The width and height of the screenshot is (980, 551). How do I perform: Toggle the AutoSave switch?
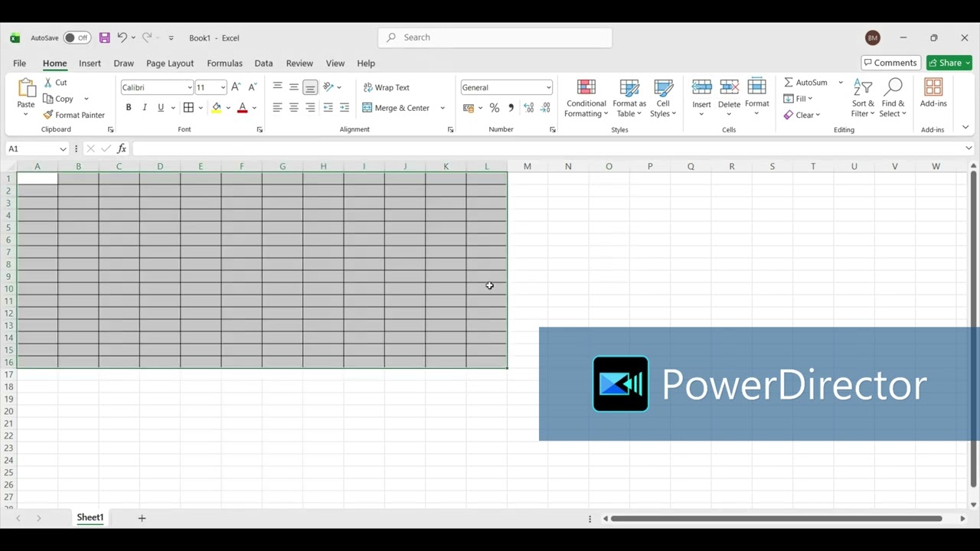click(x=77, y=37)
